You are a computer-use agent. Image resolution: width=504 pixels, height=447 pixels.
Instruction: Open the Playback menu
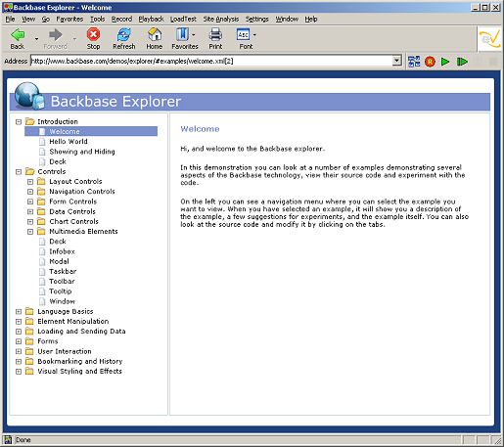(x=151, y=19)
